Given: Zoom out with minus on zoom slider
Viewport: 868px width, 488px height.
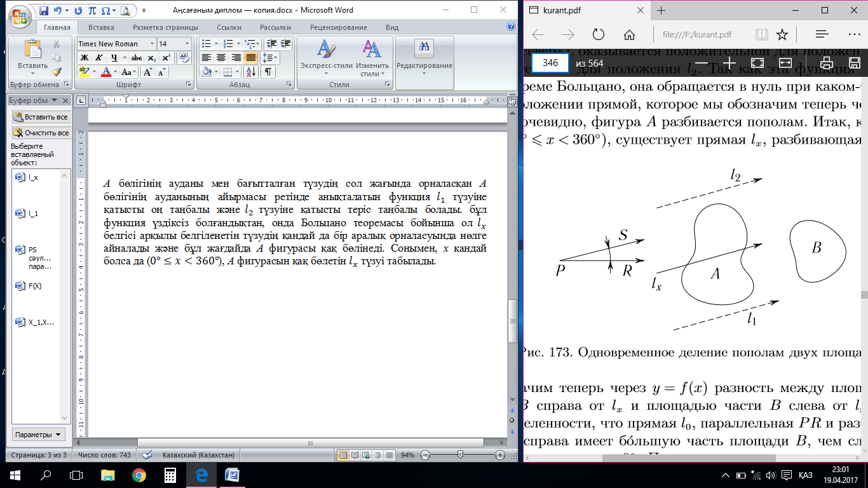Looking at the screenshot, I should pos(426,455).
